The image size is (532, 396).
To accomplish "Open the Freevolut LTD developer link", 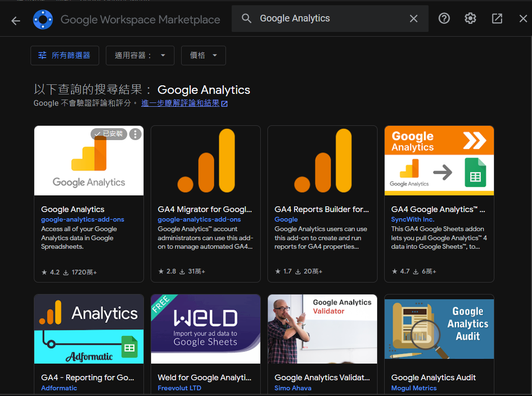I will tap(180, 388).
